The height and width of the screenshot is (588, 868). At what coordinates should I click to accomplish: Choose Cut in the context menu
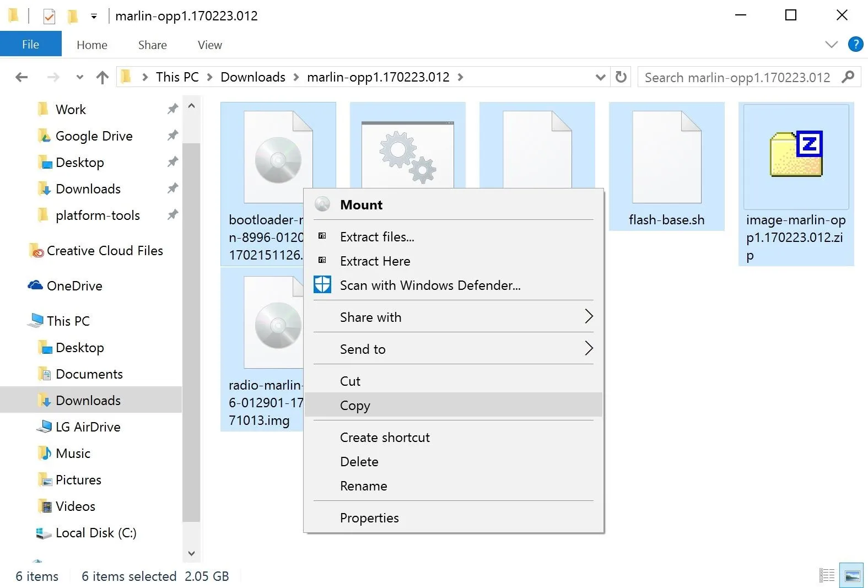pyautogui.click(x=454, y=381)
